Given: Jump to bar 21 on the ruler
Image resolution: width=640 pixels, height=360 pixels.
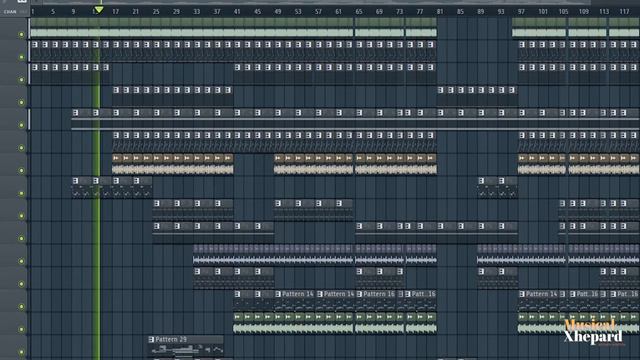Looking at the screenshot, I should (136, 11).
